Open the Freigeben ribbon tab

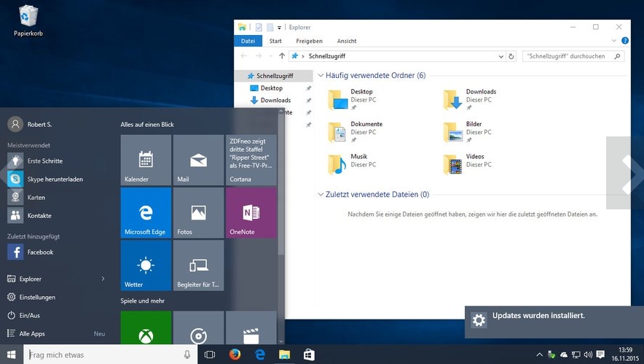point(310,41)
